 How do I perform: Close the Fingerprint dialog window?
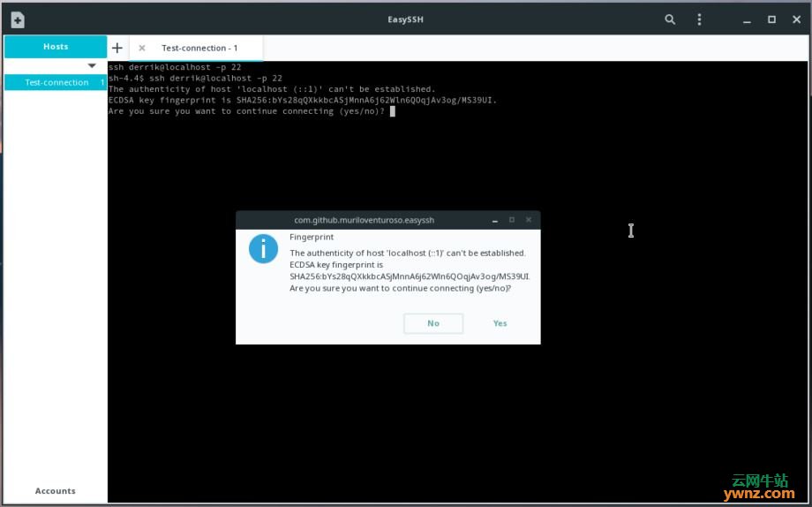(x=528, y=220)
